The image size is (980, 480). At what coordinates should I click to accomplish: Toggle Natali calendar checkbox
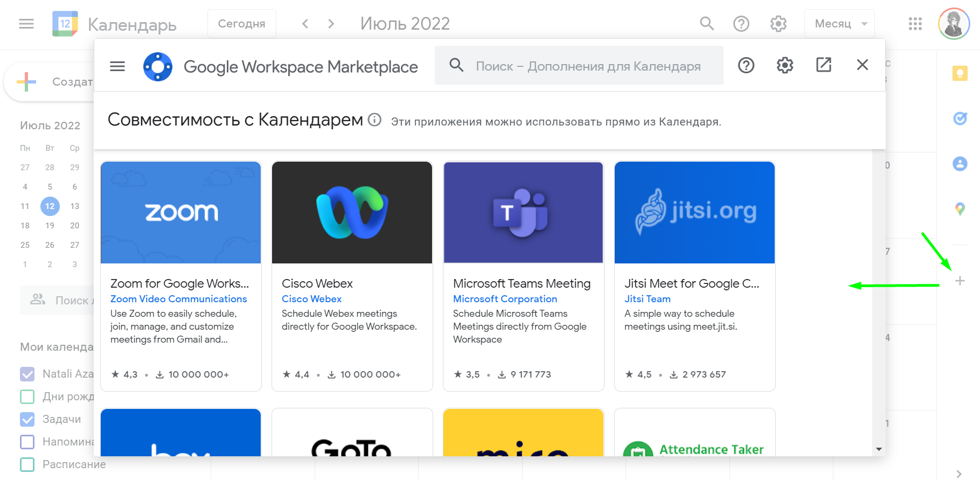click(27, 374)
